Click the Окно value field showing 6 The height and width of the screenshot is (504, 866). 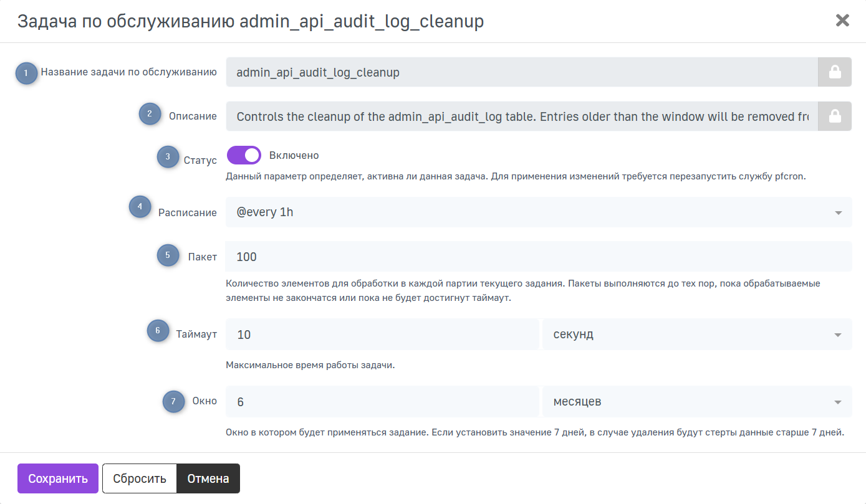tap(382, 402)
